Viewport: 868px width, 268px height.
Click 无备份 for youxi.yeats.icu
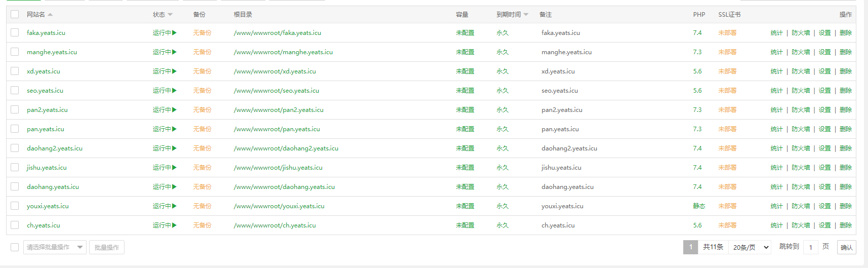pyautogui.click(x=202, y=206)
